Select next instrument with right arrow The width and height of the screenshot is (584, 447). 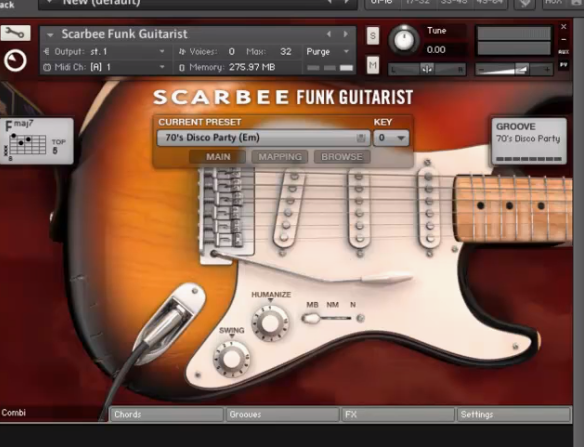[x=346, y=34]
